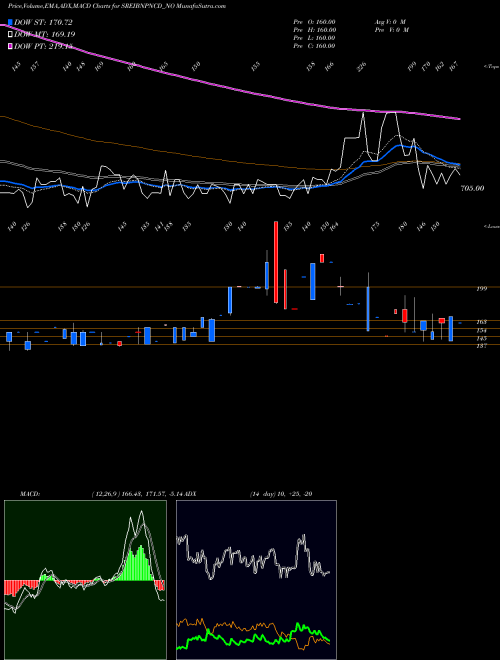Image resolution: width=500 pixels, height=660 pixels.
Task: Click the MACD: panel label
Action: tap(29, 493)
